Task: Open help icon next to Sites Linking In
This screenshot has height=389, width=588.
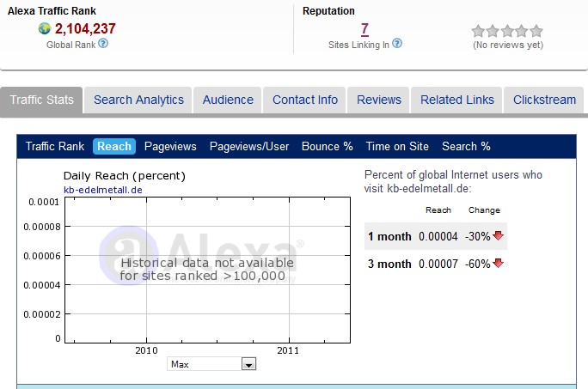Action: [x=397, y=44]
